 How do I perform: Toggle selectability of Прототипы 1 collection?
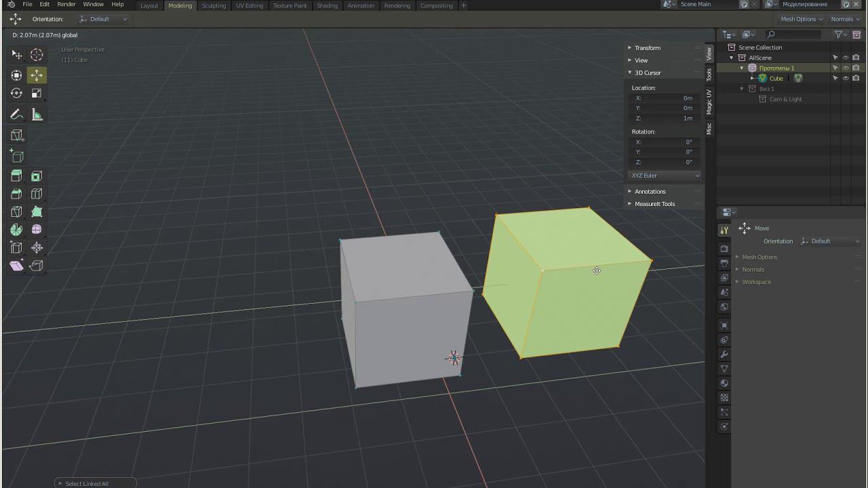click(835, 68)
